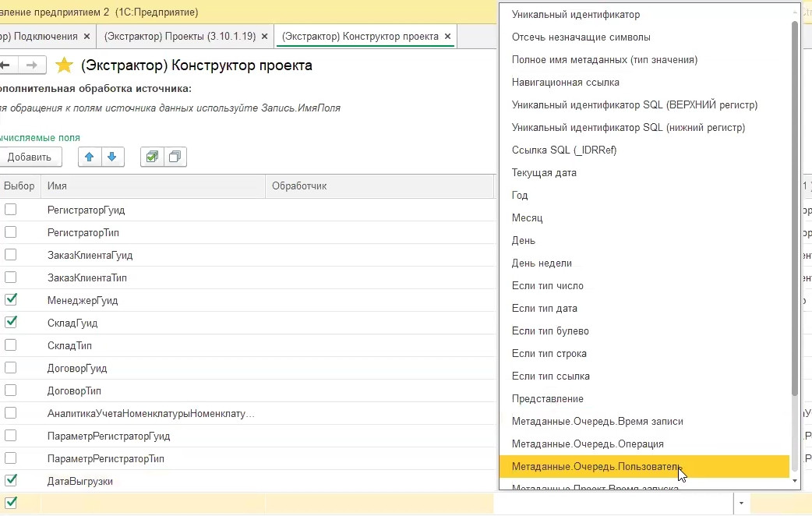Close the Конструктор проекта tab
The image size is (812, 516).
click(x=448, y=37)
